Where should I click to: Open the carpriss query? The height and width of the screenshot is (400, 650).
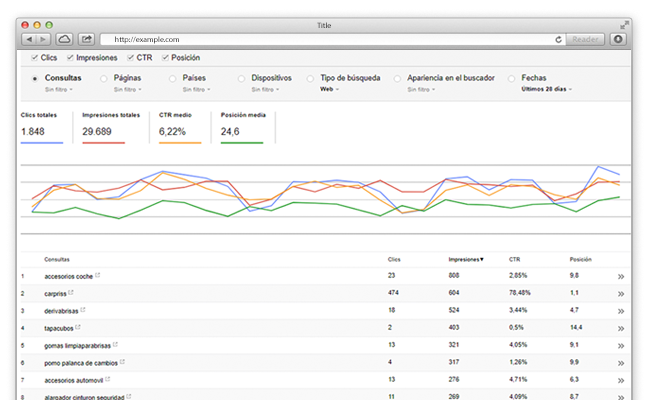(x=55, y=294)
